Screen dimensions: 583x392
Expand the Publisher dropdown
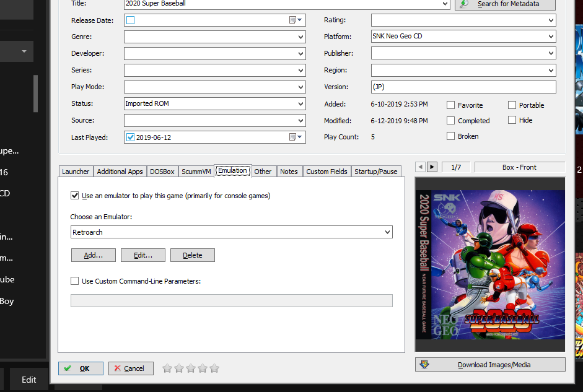[x=551, y=53]
